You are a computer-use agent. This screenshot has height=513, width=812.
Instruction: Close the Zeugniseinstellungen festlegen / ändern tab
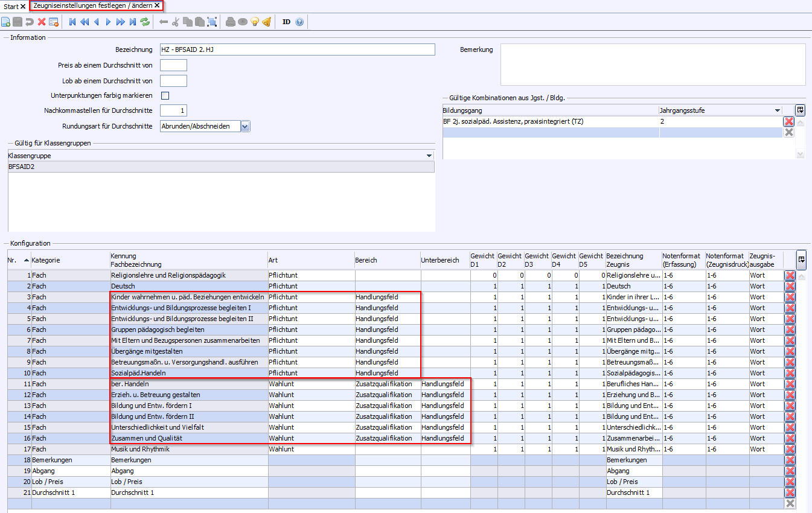pyautogui.click(x=157, y=5)
